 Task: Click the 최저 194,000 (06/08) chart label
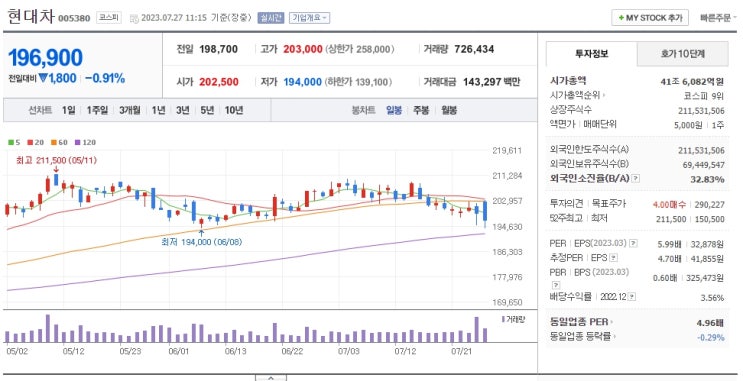(202, 242)
